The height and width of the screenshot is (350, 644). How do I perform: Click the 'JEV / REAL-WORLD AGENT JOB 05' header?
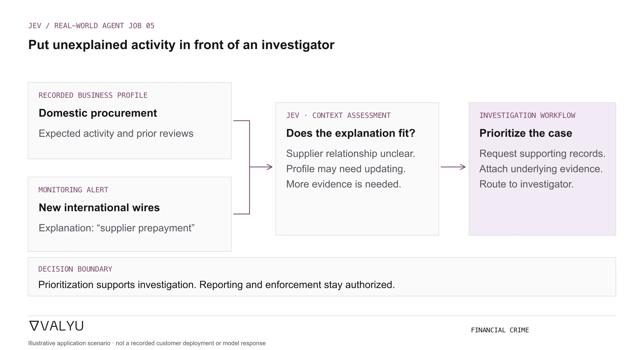91,26
